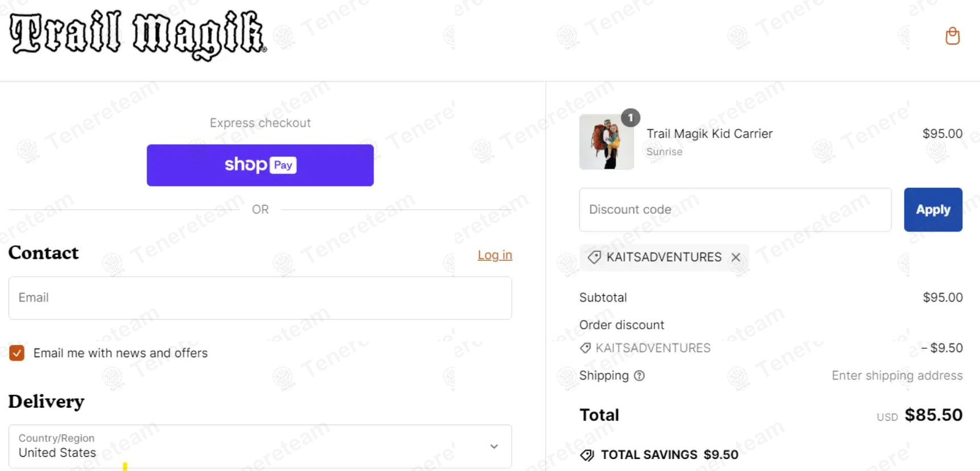Click the Enter shipping address text
Screen dimensions: 980x471
(x=897, y=375)
